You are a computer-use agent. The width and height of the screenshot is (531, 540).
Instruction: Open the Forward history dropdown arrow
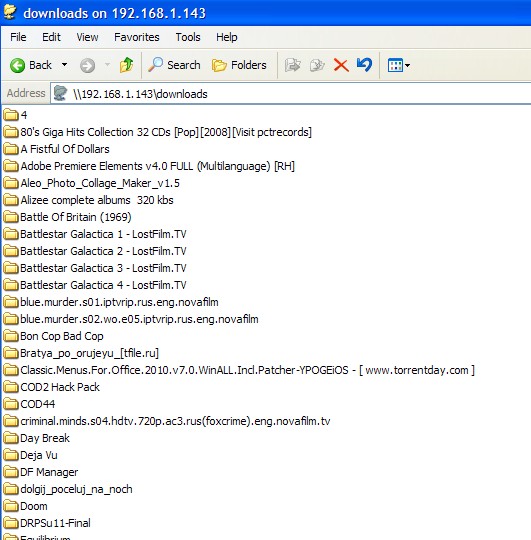(x=107, y=65)
